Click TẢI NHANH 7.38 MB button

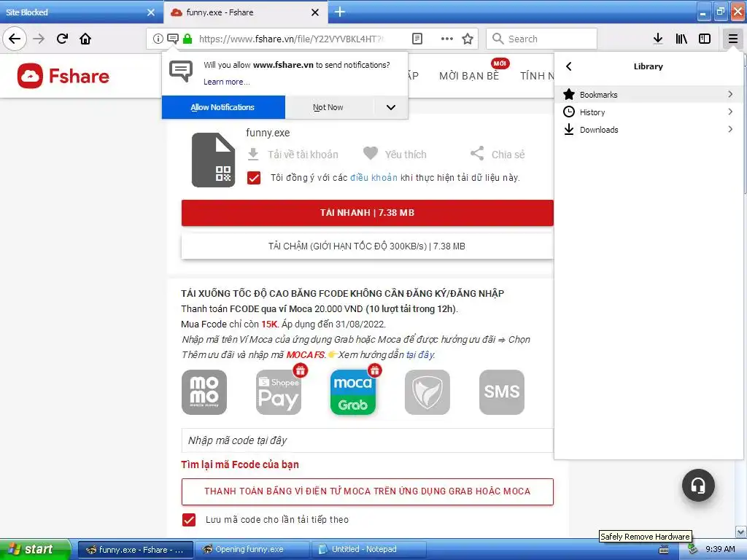[368, 213]
